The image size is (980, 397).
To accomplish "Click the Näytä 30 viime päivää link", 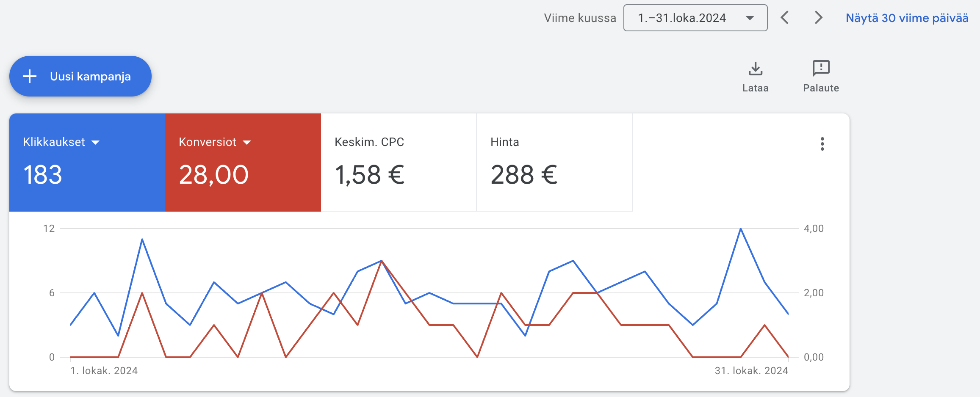I will coord(907,18).
